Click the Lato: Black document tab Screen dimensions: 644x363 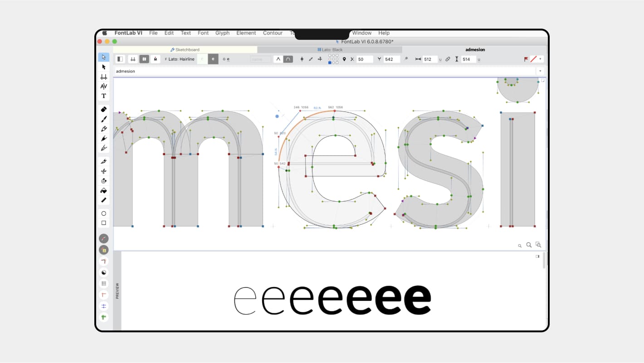tap(330, 49)
